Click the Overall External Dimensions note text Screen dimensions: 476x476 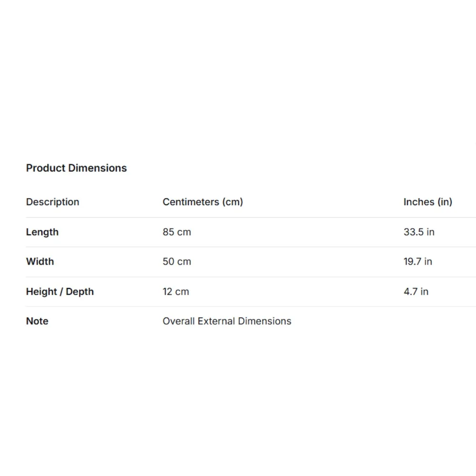tap(227, 321)
